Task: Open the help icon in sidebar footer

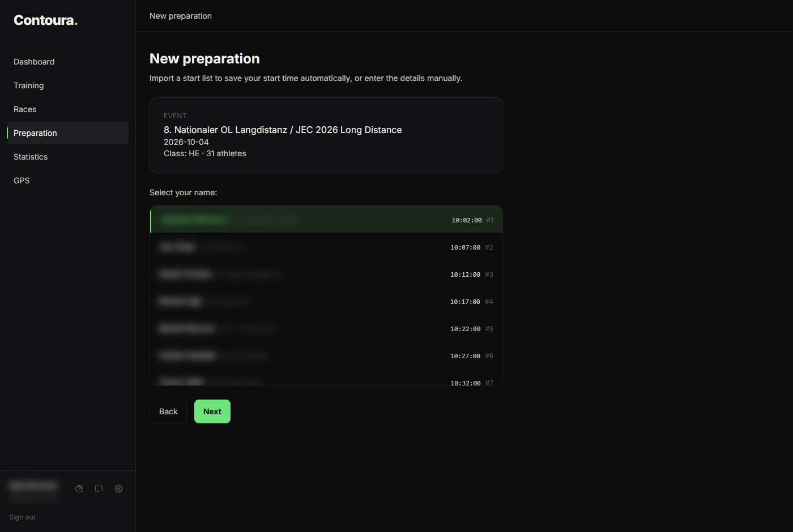Action: [x=79, y=489]
